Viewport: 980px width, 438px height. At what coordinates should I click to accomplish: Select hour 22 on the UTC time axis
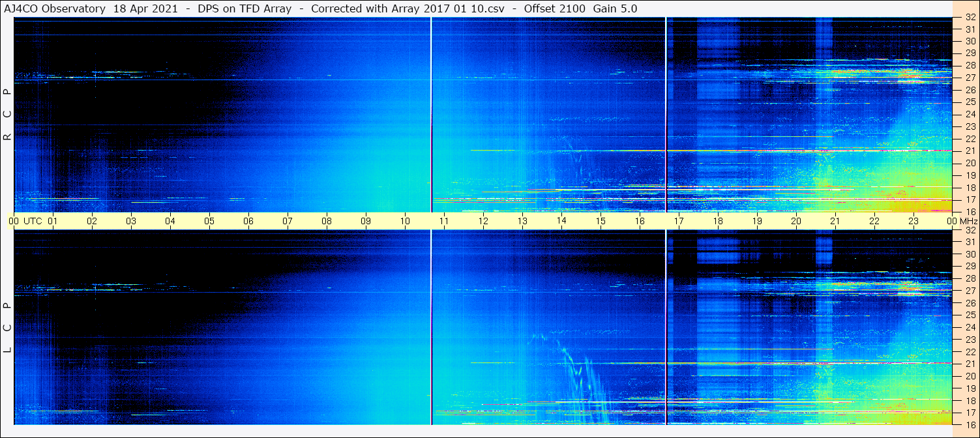pos(874,221)
